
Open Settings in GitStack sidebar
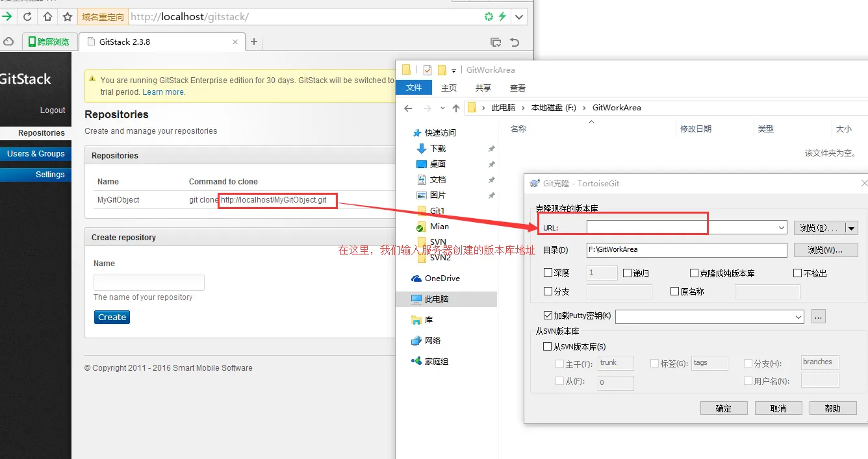[x=36, y=175]
